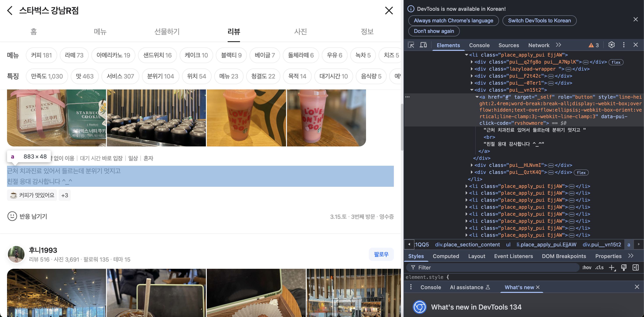This screenshot has height=317, width=644.
Task: Click the back arrow beside 스타벅스 강남R점
Action: 10,11
